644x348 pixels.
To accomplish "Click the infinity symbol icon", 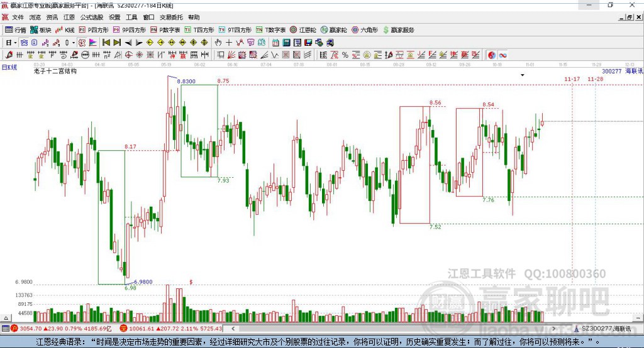I will click(502, 55).
